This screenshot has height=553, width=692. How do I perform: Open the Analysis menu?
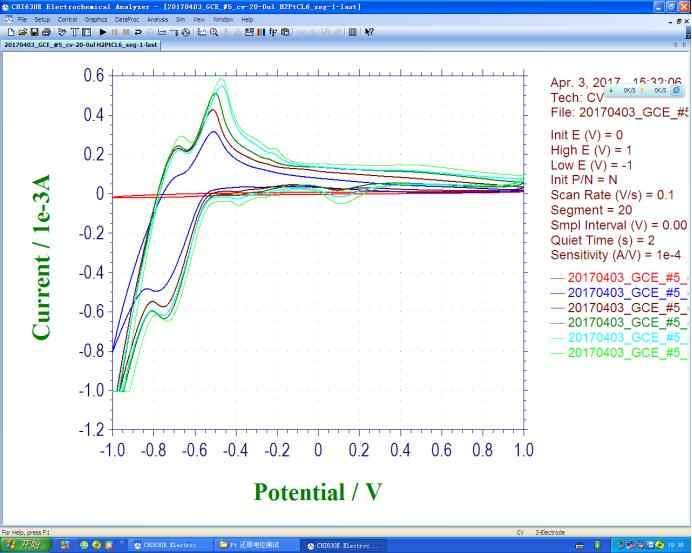pos(158,19)
